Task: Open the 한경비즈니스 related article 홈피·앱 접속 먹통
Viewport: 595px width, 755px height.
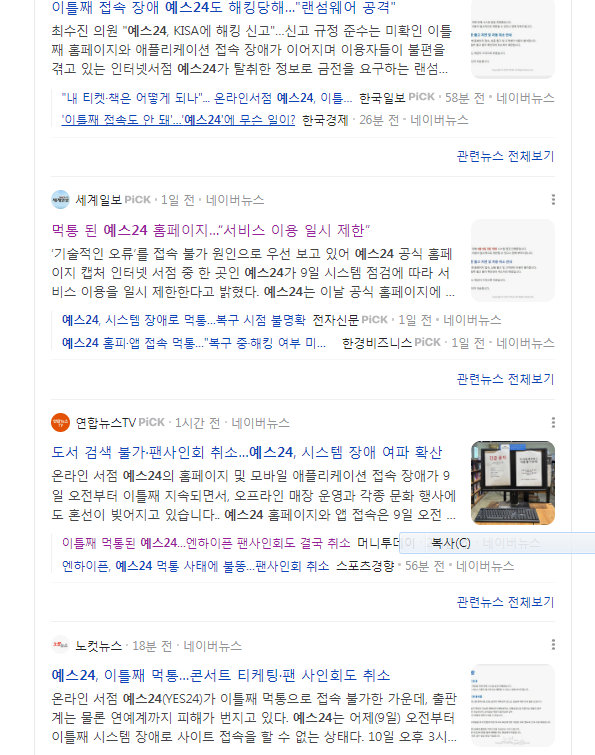Action: (x=194, y=343)
